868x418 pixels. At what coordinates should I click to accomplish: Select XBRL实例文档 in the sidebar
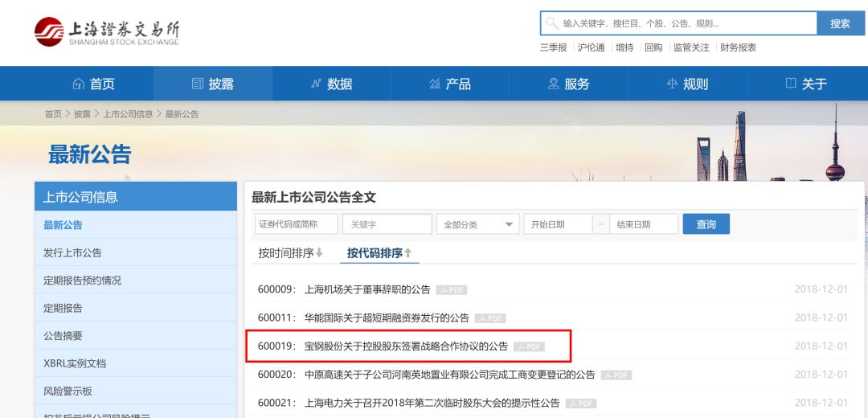point(136,363)
